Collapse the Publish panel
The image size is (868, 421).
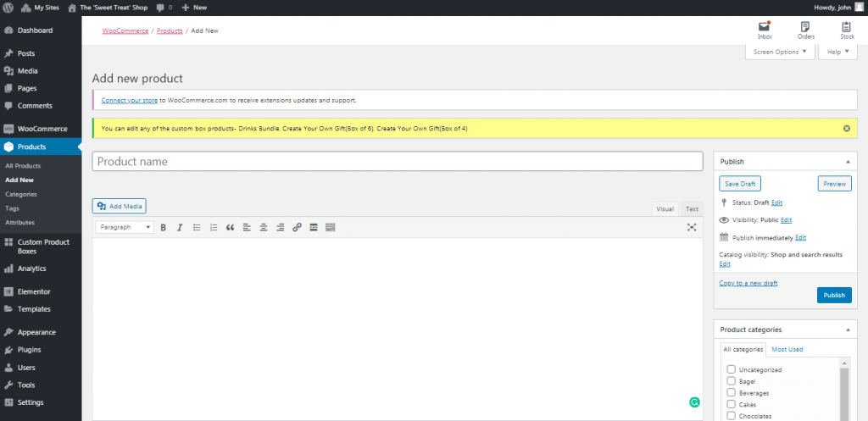point(848,162)
